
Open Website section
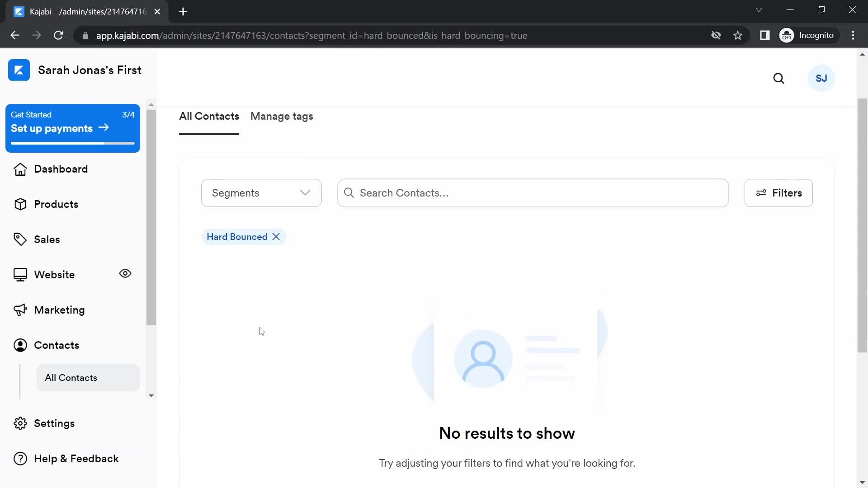click(x=54, y=274)
